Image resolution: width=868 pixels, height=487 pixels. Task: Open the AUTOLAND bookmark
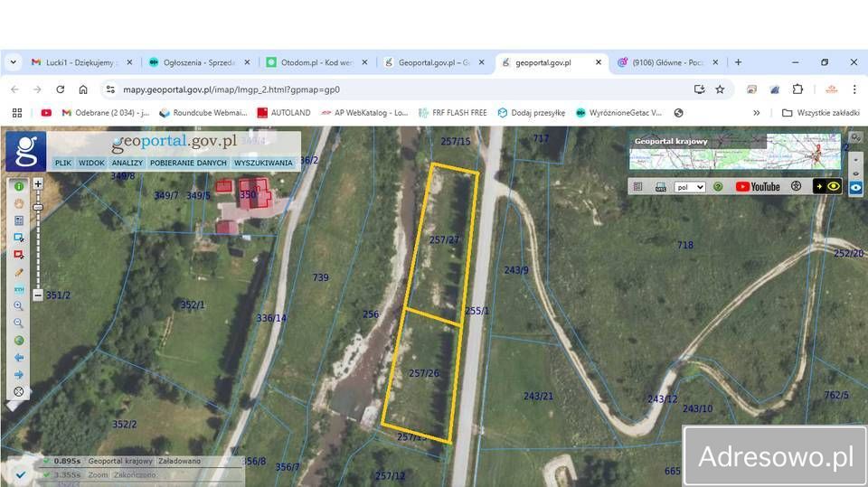coord(284,113)
